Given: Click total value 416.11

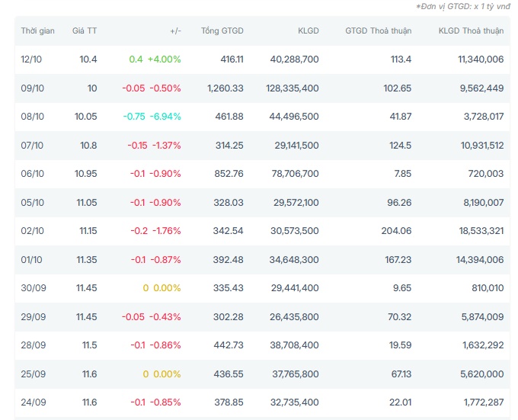Looking at the screenshot, I should click(x=232, y=59).
